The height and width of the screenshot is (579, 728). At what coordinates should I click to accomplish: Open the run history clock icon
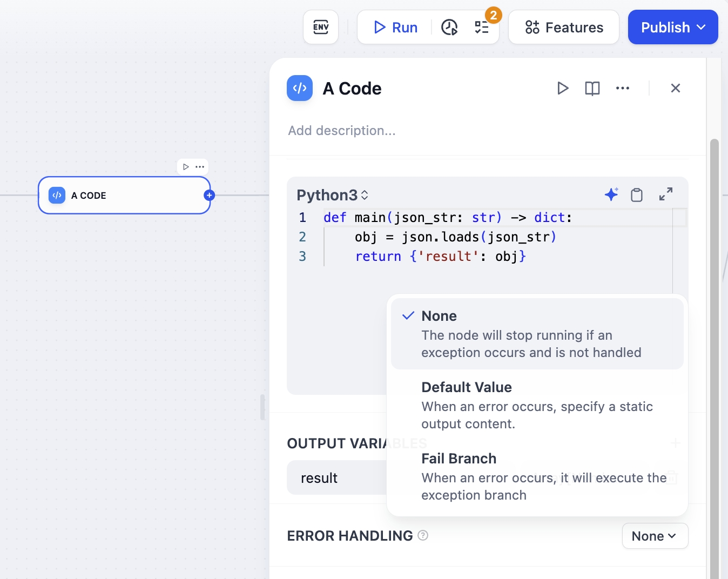pos(449,27)
